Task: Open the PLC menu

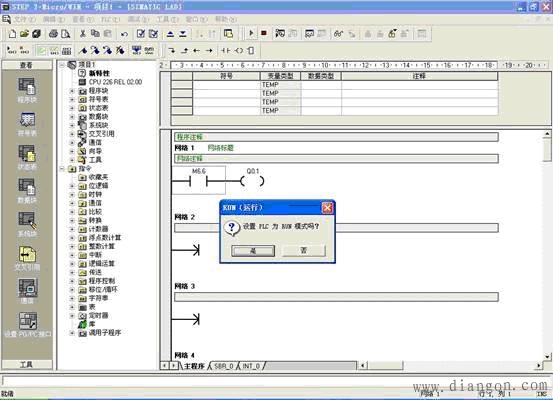Action: point(110,19)
